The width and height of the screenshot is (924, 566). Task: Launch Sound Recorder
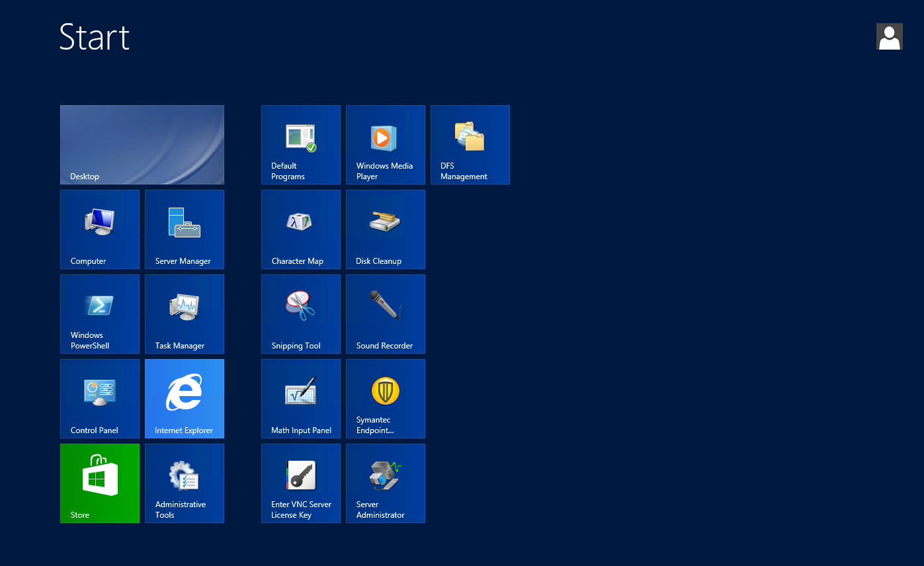[x=386, y=314]
